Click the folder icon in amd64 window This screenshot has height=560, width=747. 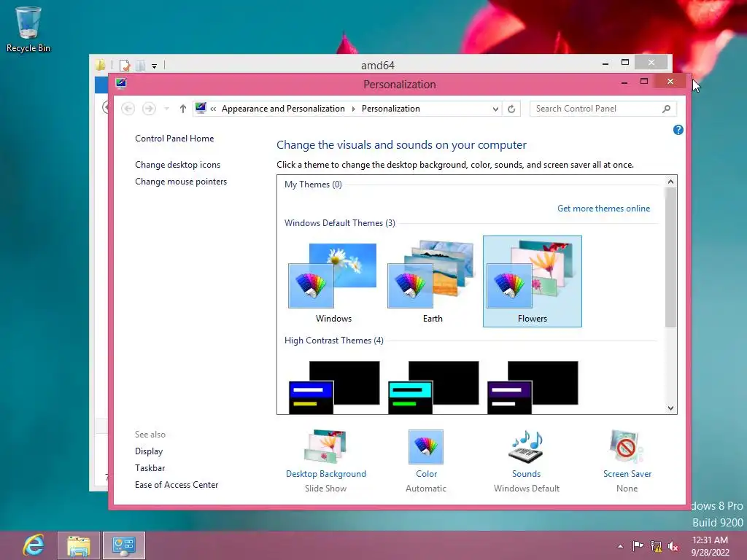100,65
